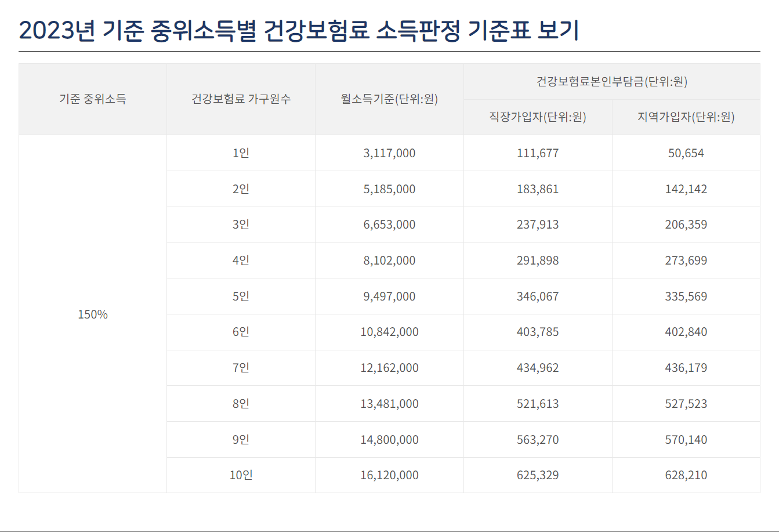The height and width of the screenshot is (532, 779).
Task: Select the 4인 household row cell
Action: (241, 260)
